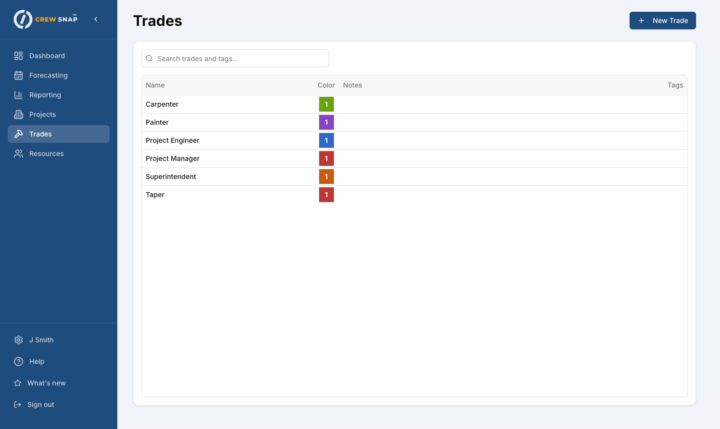
Task: Go to Sign out in sidebar
Action: click(x=40, y=404)
